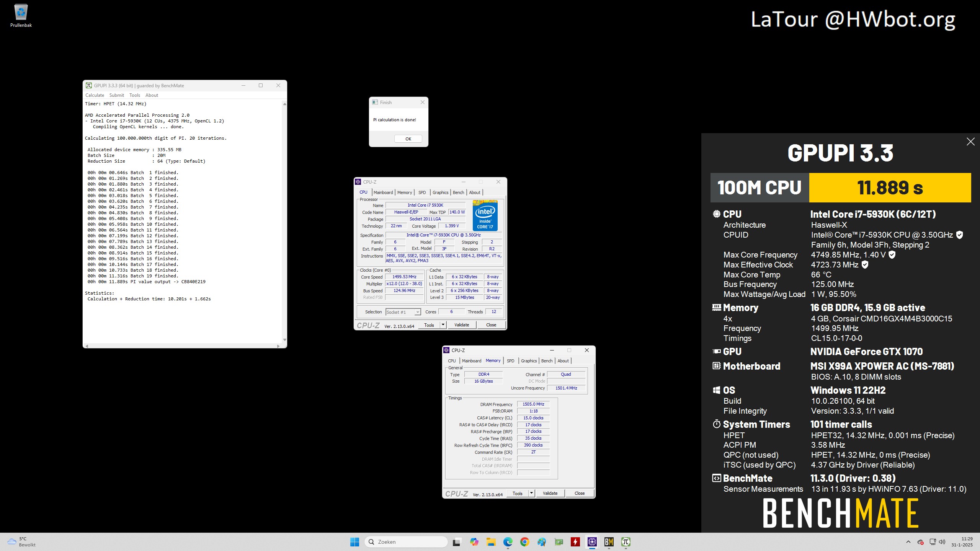The width and height of the screenshot is (980, 551).
Task: Click the upper CPU-Z window title icon
Action: 358,182
